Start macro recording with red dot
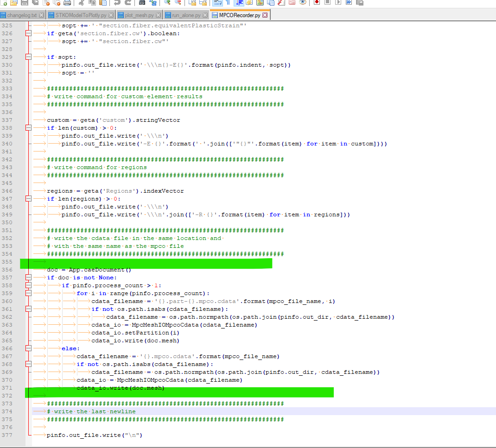 (x=317, y=2)
